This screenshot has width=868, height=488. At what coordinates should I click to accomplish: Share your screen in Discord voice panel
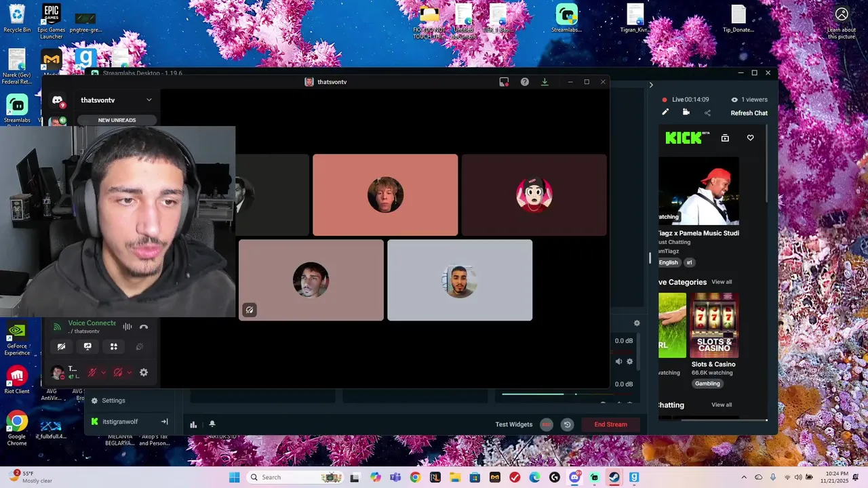(x=87, y=346)
